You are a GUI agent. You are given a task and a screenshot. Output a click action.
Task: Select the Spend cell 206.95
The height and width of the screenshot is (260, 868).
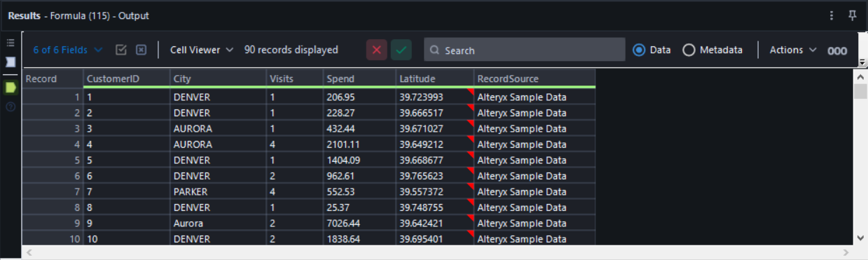[359, 97]
